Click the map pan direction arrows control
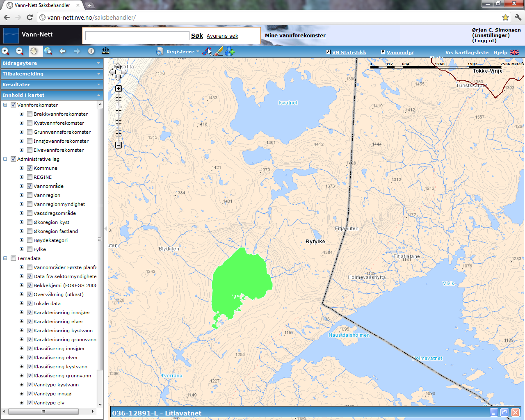This screenshot has width=525, height=420. point(118,72)
